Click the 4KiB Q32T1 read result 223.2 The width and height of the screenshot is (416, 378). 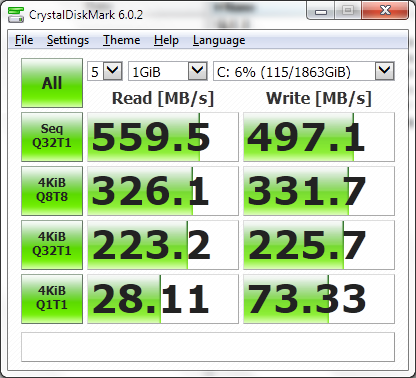click(163, 245)
